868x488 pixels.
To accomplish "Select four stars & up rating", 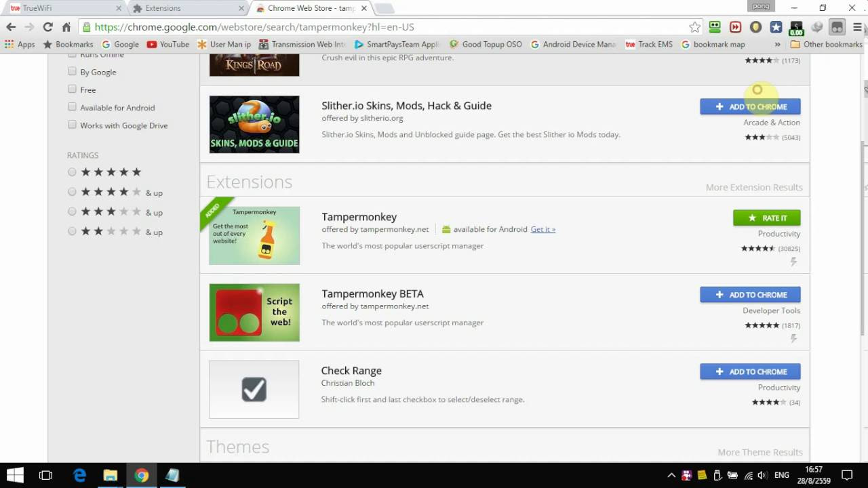I will [x=72, y=192].
